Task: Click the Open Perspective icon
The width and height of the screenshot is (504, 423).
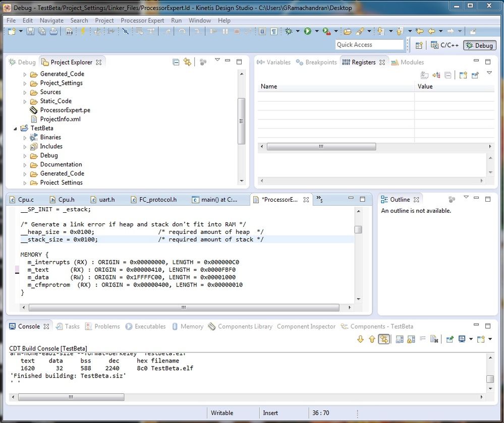Action: [x=419, y=45]
